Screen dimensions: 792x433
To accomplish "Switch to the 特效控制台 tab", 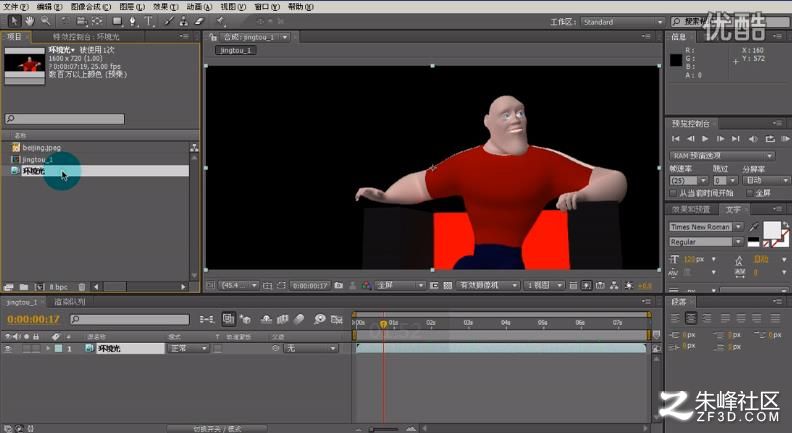I will coord(86,37).
